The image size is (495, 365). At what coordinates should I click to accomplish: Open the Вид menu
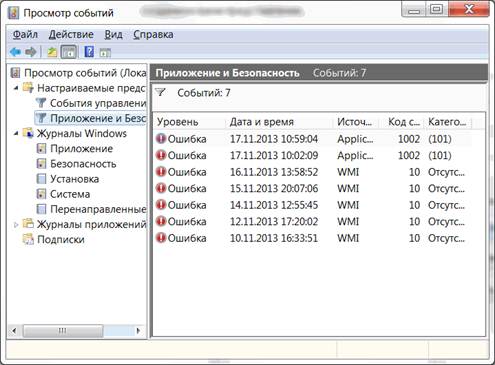113,34
